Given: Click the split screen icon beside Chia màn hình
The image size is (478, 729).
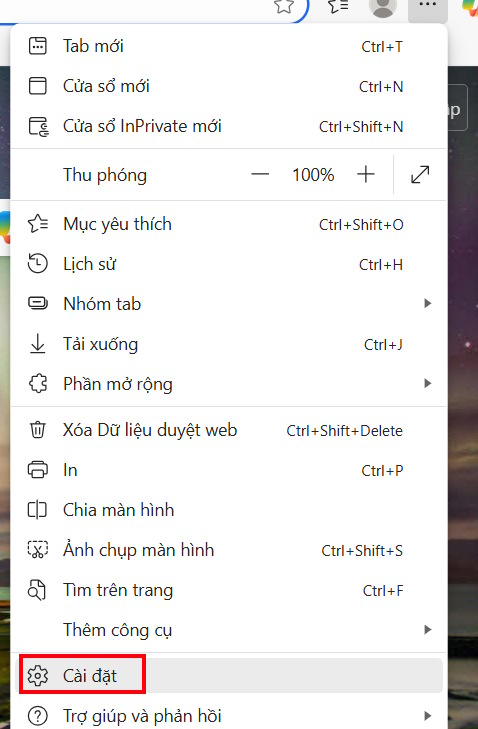Looking at the screenshot, I should (38, 510).
